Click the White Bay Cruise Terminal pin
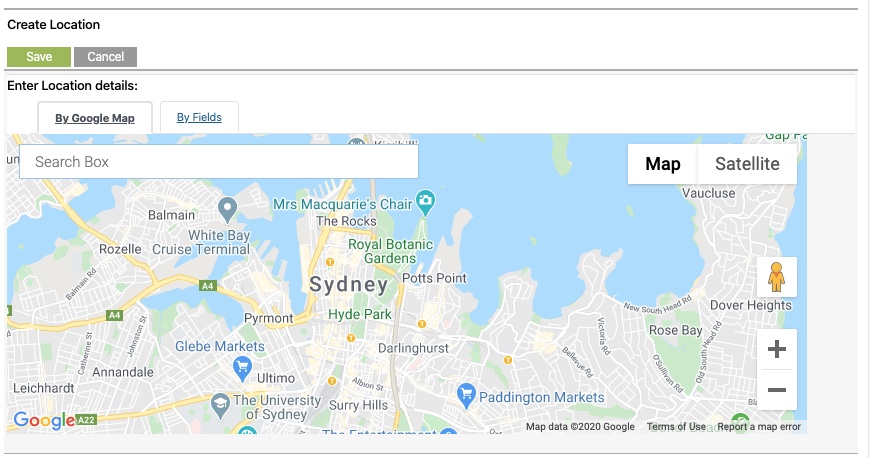Viewport: 870px width, 458px height. (227, 210)
